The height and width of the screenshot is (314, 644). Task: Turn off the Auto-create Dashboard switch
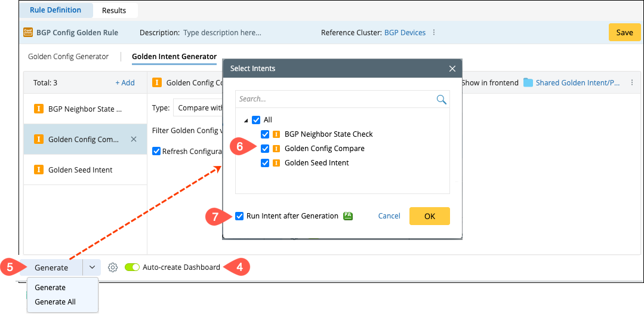[132, 267]
